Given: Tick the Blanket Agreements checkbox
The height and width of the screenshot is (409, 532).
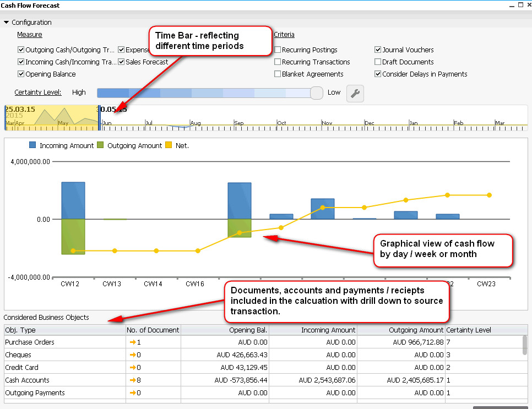Looking at the screenshot, I should pyautogui.click(x=278, y=74).
